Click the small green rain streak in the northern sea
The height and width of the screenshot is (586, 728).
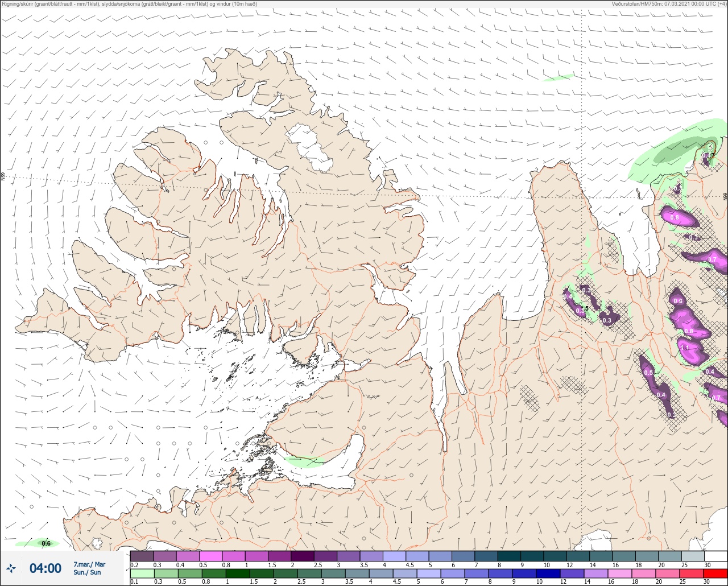557,77
